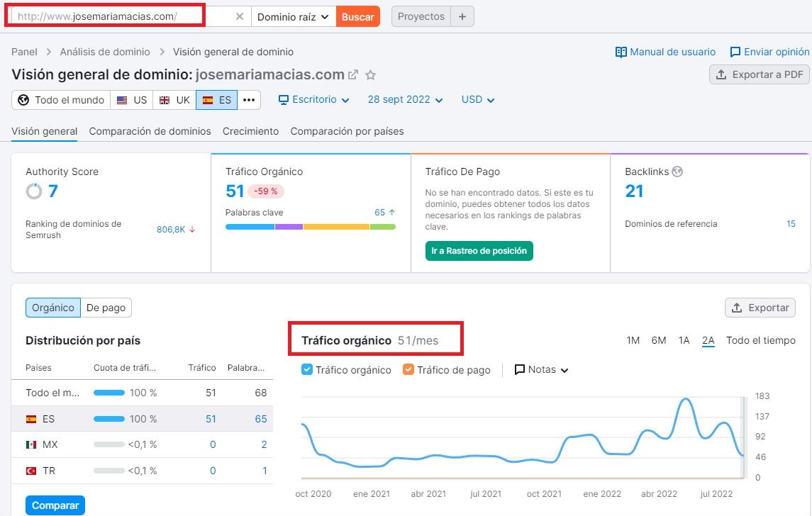This screenshot has height=516, width=812.
Task: Click the three-dots more countries button
Action: click(x=249, y=100)
